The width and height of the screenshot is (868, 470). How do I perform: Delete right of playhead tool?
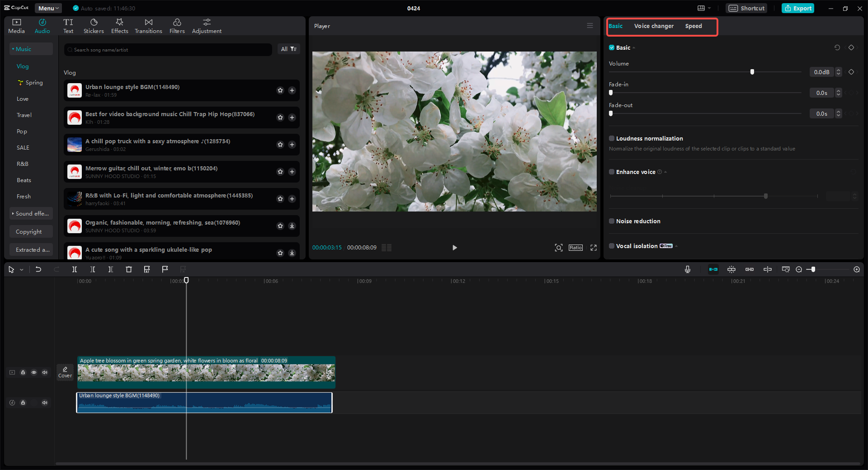[x=111, y=269]
